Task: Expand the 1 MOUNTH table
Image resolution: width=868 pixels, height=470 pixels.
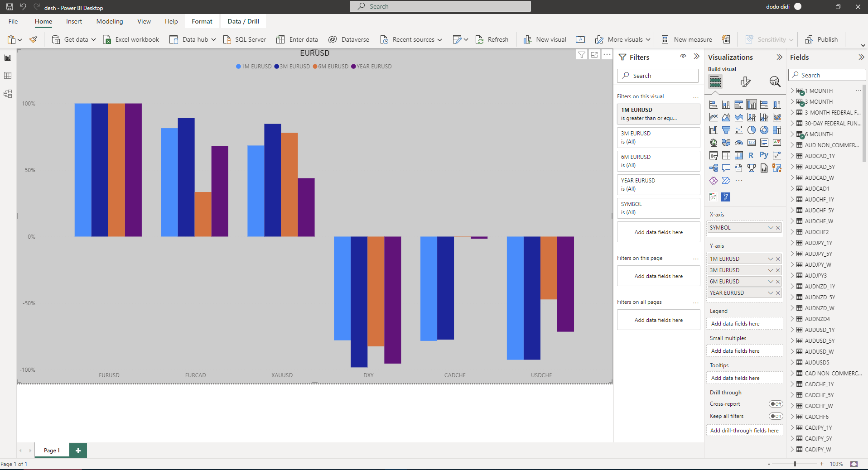Action: pos(792,91)
